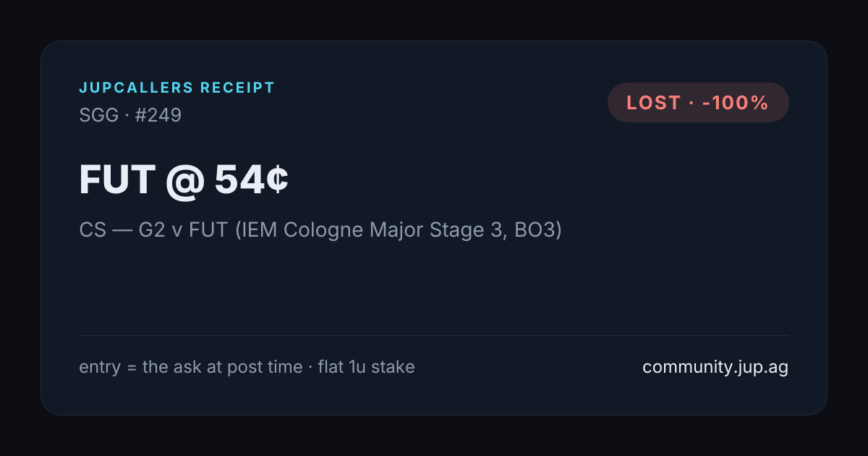Screen dimensions: 868x456
Task: Click the #249 call number
Action: (x=158, y=115)
